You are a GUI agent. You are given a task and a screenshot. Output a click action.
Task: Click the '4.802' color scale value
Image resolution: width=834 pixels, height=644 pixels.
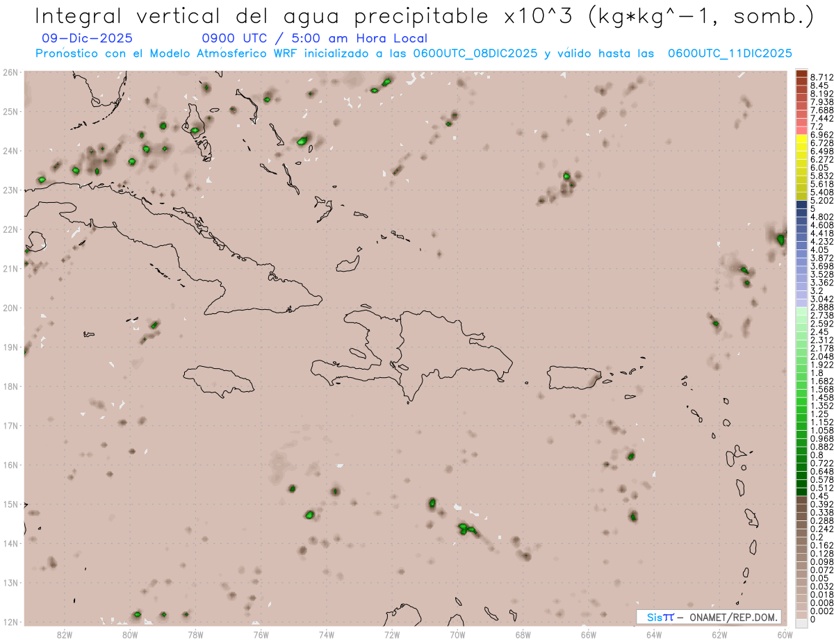click(x=821, y=217)
